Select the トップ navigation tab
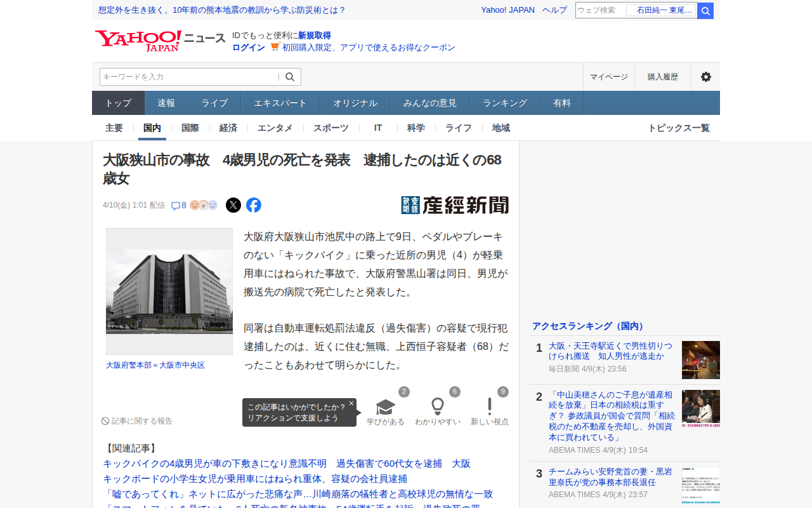Screen dimensions: 812x508 (119, 103)
